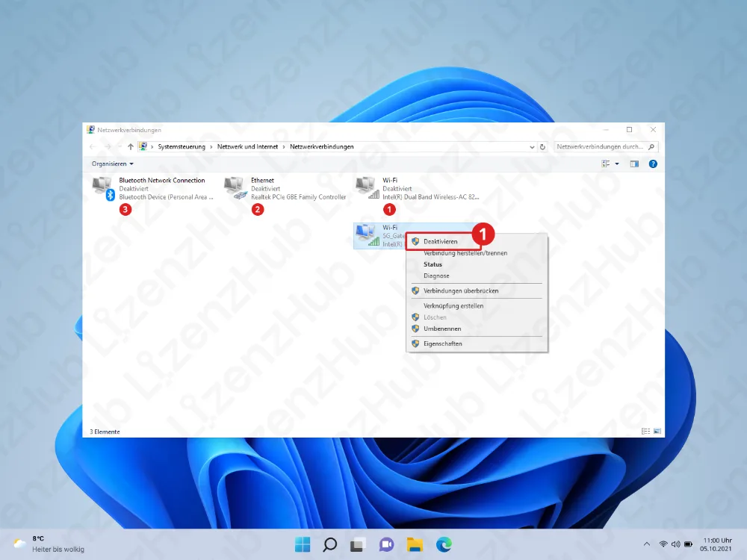Refresh the view with the refresh icon
The image size is (747, 560).
[542, 146]
